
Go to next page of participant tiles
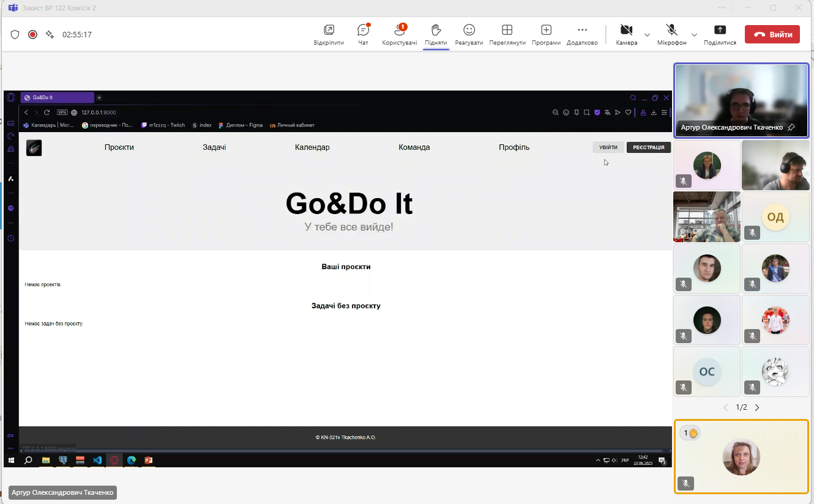coord(757,407)
